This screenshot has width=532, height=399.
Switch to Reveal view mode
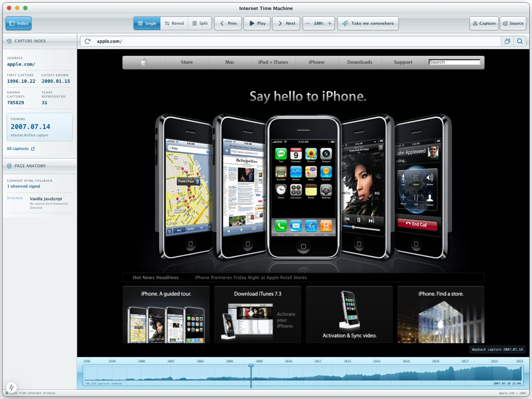[174, 23]
